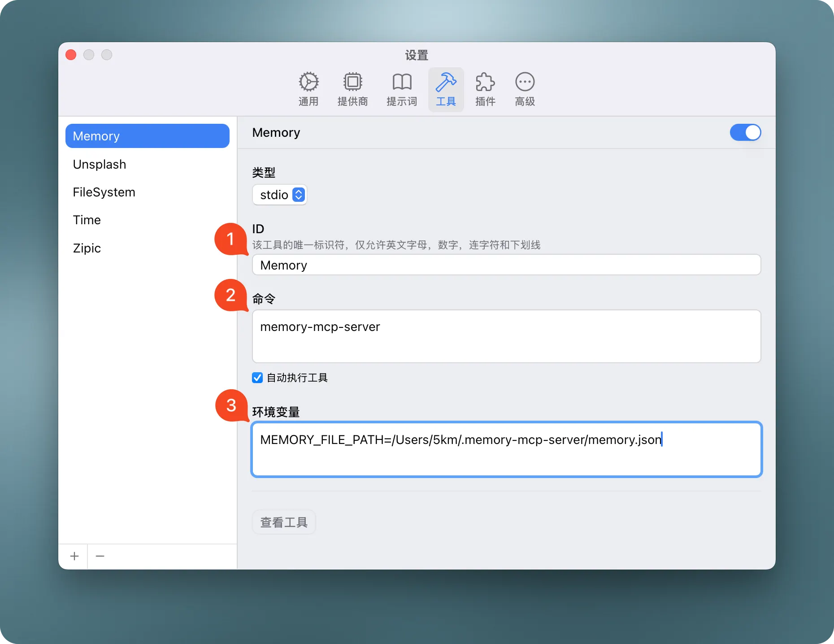Screen dimensions: 834x644
Task: Add a new tool with plus button
Action: click(x=74, y=556)
